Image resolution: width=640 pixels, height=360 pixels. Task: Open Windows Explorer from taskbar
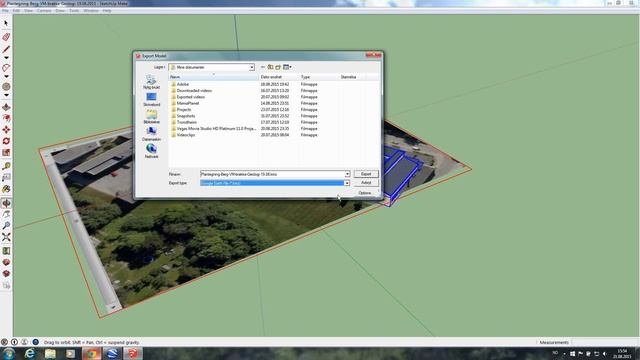click(x=50, y=353)
